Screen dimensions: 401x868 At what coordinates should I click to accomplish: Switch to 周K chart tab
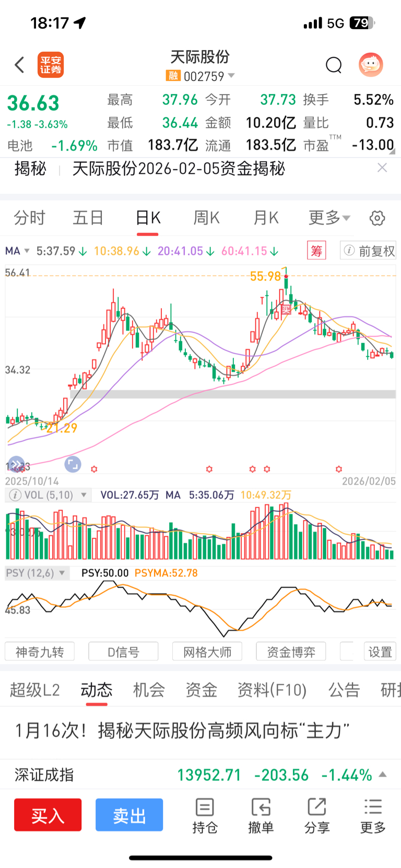207,218
